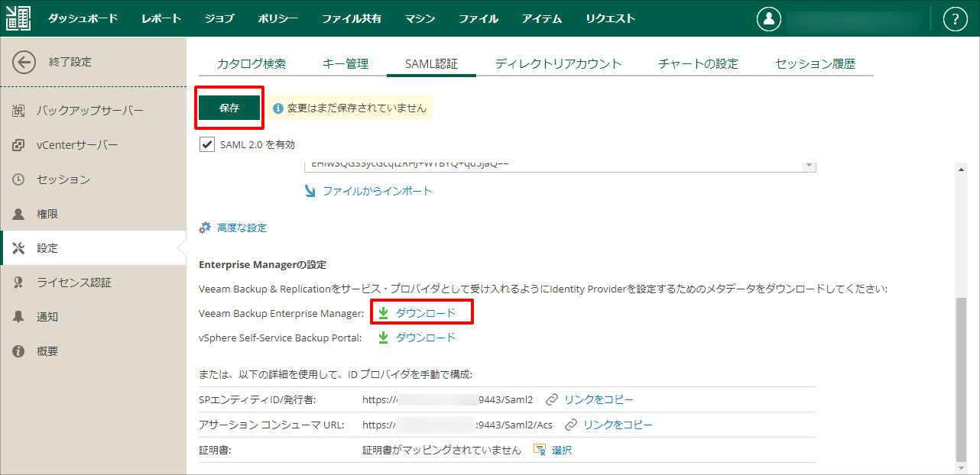Click the back arrow next to 終了設定
Screen dimensions: 980x475
tap(24, 62)
